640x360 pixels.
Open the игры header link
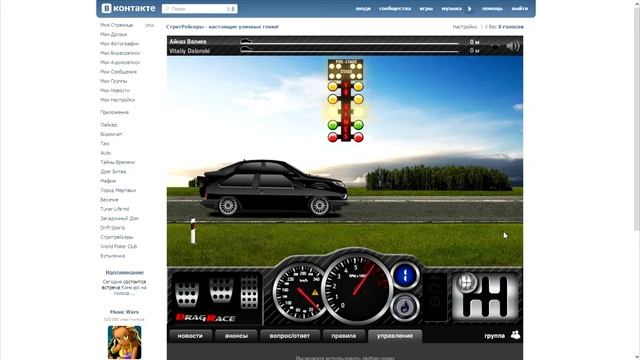point(426,9)
